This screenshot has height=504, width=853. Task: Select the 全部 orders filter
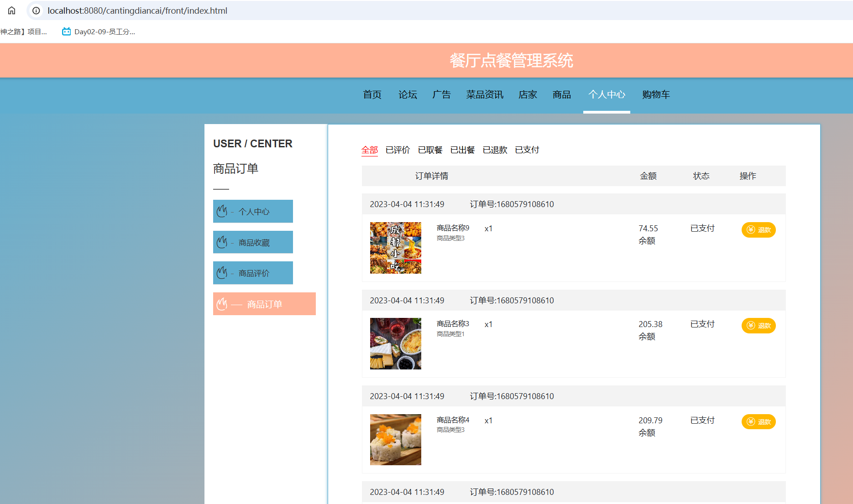[x=370, y=150]
